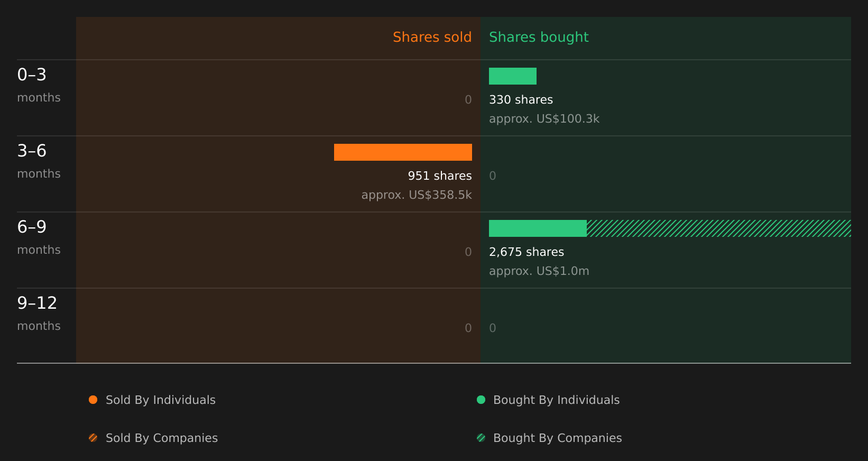
Task: Click the shares bought zero in the 3–6 months row
Action: [493, 176]
